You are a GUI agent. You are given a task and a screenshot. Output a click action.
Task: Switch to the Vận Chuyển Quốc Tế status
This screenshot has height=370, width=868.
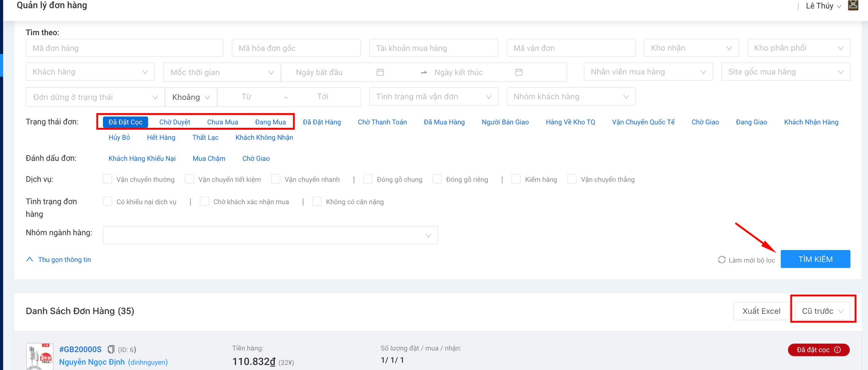643,122
